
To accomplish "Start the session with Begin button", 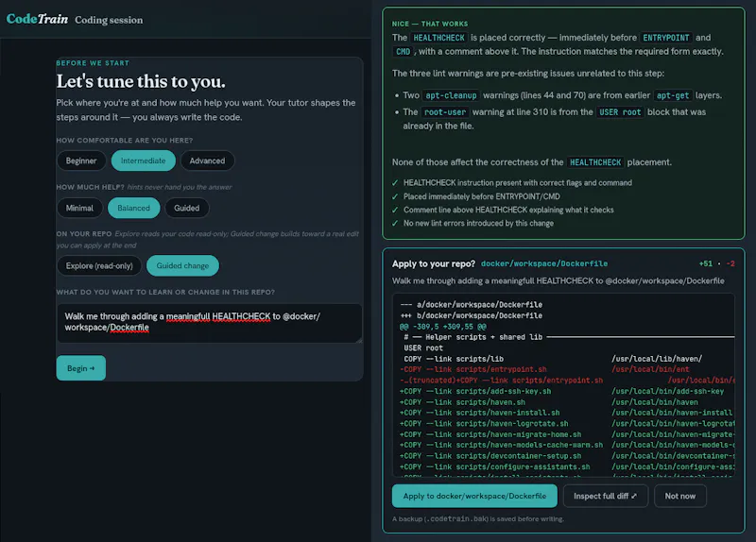I will (x=81, y=368).
